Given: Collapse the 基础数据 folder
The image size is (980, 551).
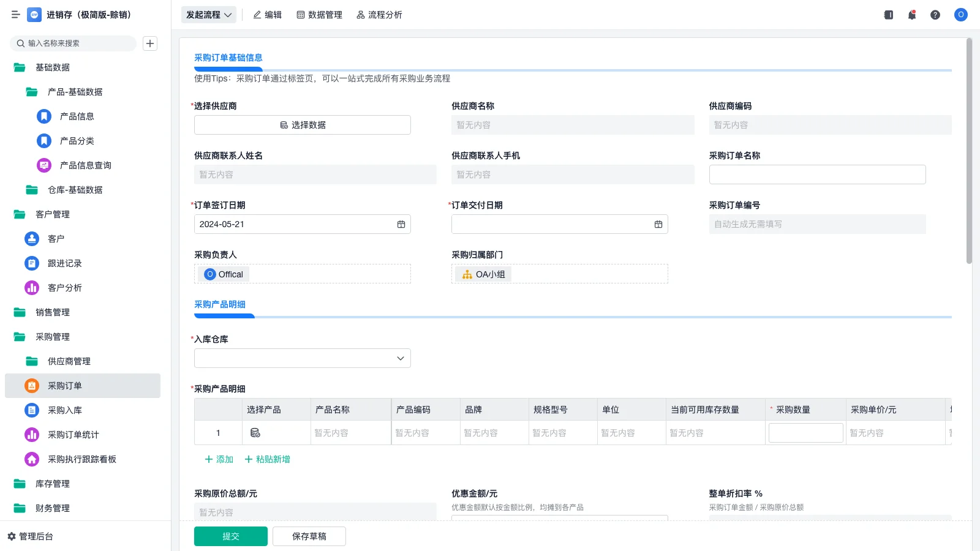Looking at the screenshot, I should (20, 67).
